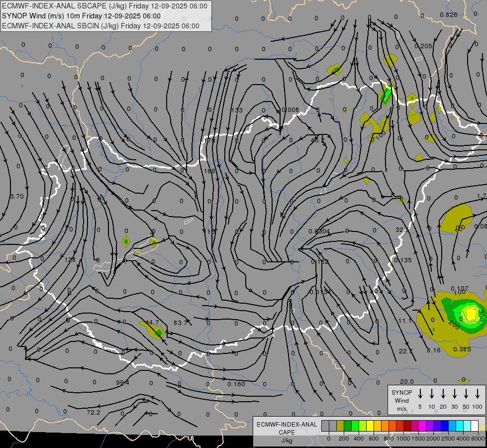Click the wind legend arrow for 50 m/s
This screenshot has height=448, width=487.
point(466,394)
